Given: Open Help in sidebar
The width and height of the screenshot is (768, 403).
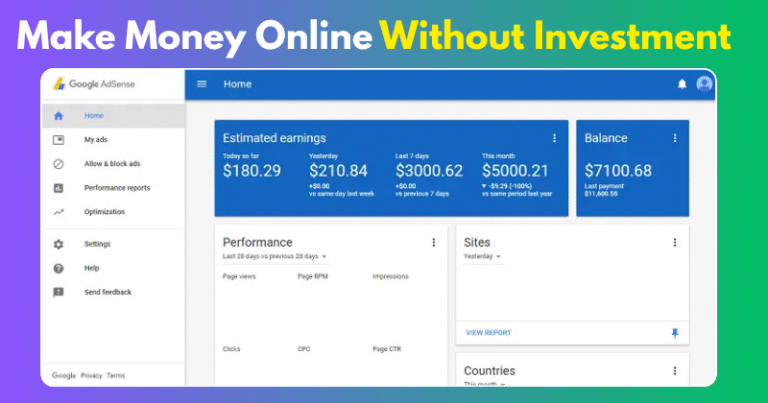Looking at the screenshot, I should pyautogui.click(x=92, y=268).
